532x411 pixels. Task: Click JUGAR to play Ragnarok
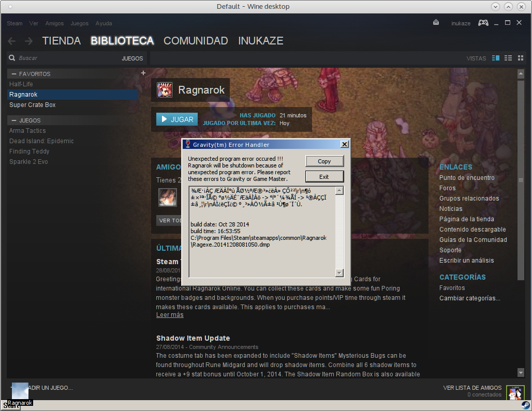click(x=177, y=119)
